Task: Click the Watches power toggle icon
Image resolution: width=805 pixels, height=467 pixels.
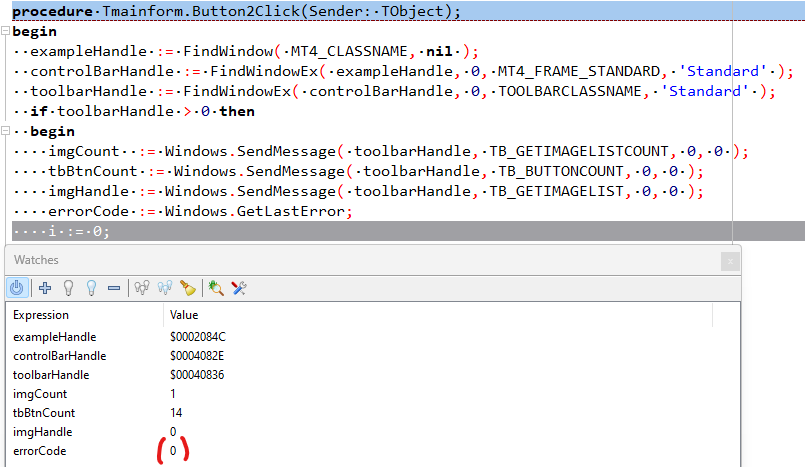Action: (17, 288)
